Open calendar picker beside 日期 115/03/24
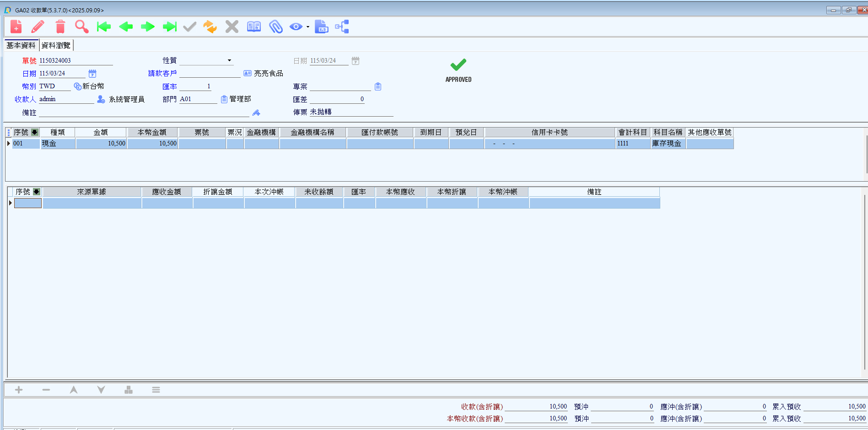 coord(92,74)
